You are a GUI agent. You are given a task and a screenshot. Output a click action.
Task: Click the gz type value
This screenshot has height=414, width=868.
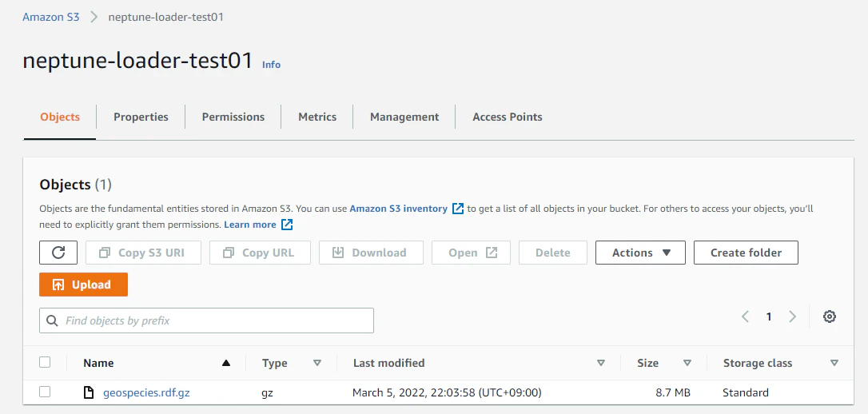268,393
